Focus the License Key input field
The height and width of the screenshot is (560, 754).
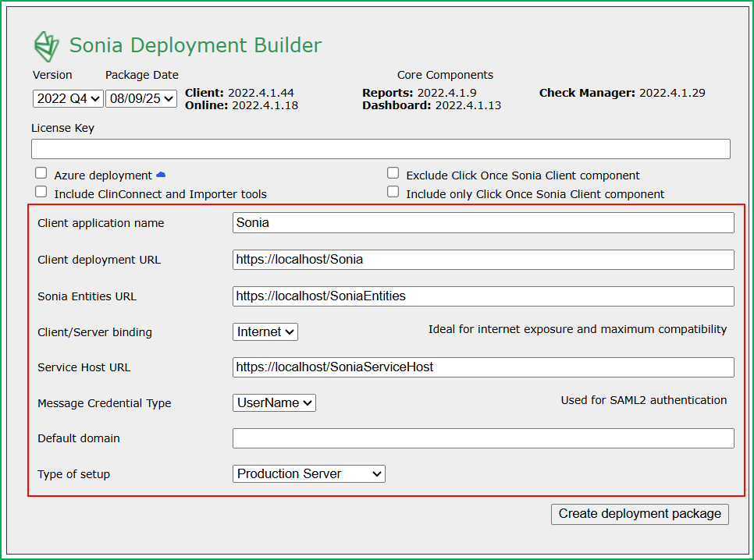click(x=381, y=149)
